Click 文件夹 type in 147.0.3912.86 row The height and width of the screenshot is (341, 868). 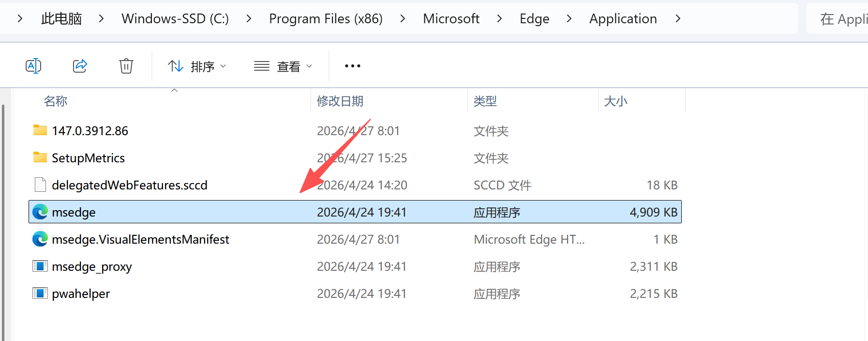tap(491, 131)
